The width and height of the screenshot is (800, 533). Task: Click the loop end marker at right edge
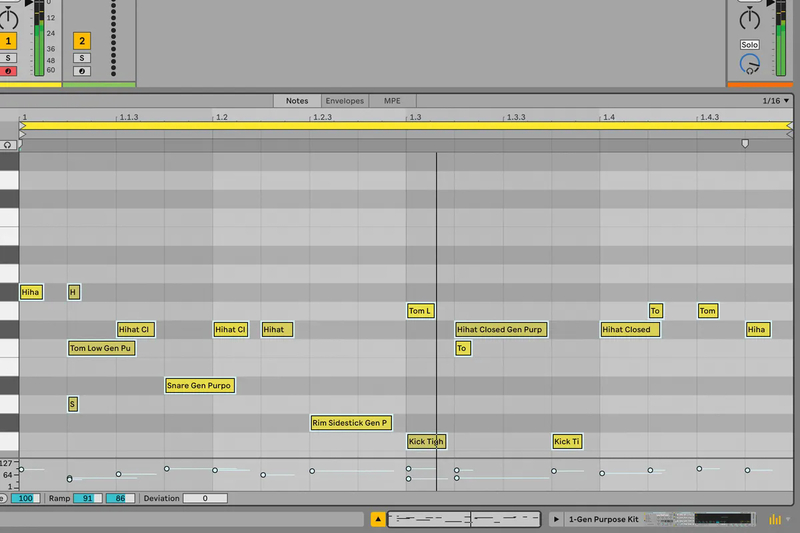[x=790, y=125]
